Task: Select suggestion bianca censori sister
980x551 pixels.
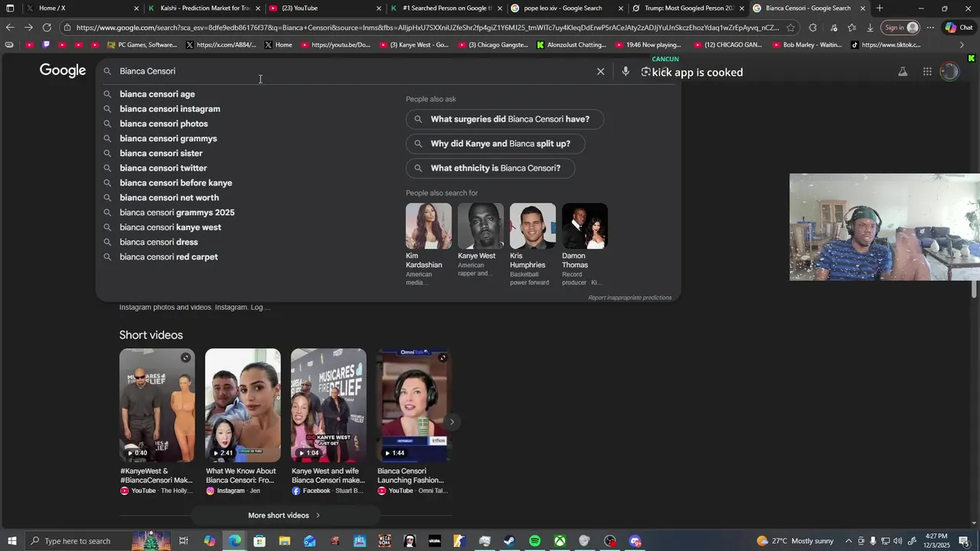Action: click(161, 153)
